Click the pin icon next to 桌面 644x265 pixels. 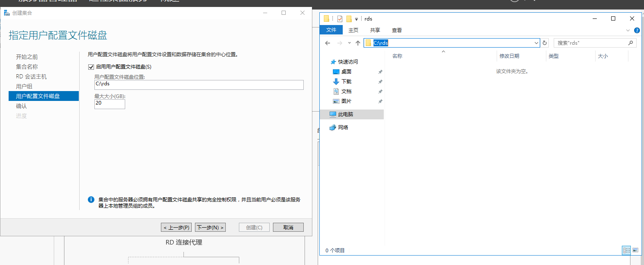coord(380,72)
